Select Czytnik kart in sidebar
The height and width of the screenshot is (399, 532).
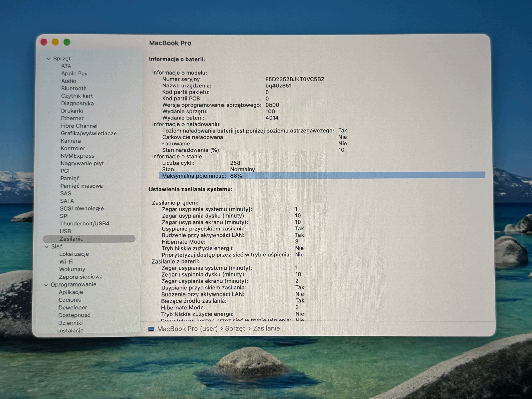77,96
